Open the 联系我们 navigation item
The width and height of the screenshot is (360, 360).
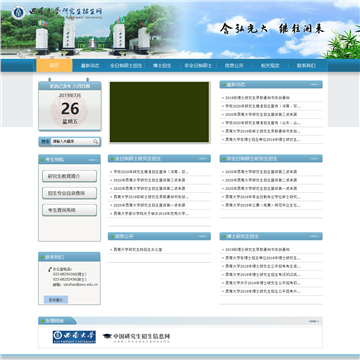click(306, 66)
